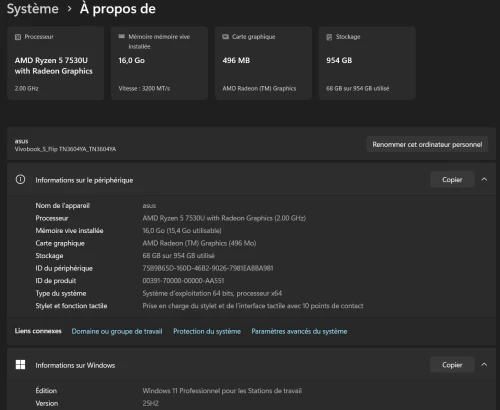The image size is (500, 410).
Task: Open Domaine ou groupe de travail link
Action: click(117, 331)
